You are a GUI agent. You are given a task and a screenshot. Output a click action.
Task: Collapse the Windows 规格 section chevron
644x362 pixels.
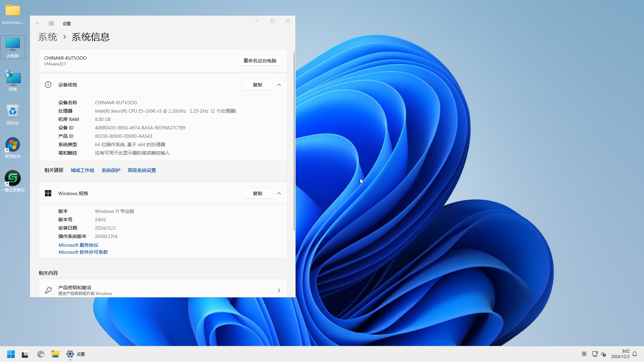tap(279, 193)
